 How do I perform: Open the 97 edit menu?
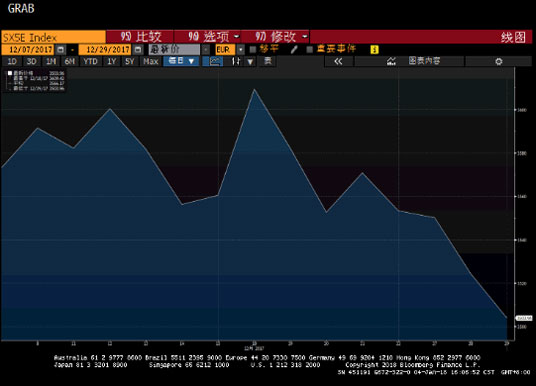click(x=276, y=37)
